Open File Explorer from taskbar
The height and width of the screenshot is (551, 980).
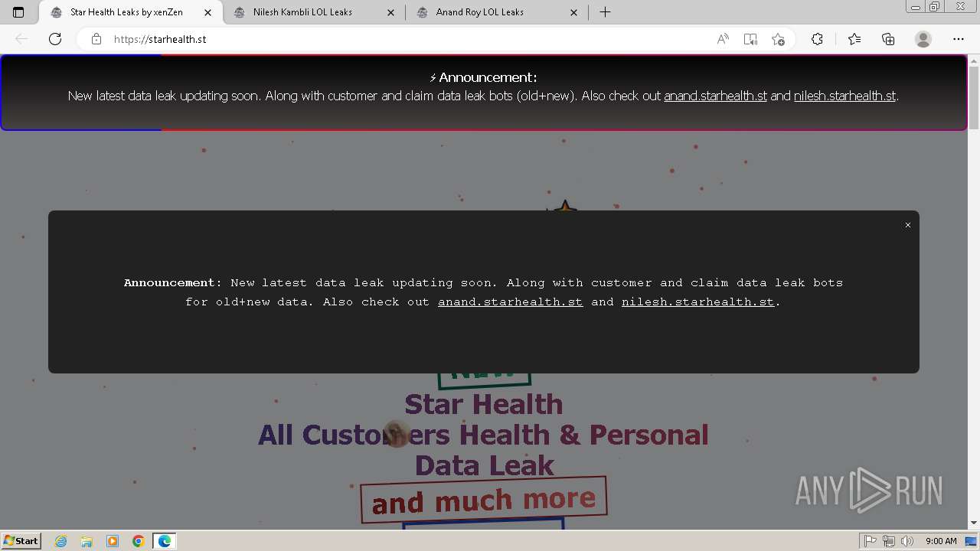tap(87, 541)
